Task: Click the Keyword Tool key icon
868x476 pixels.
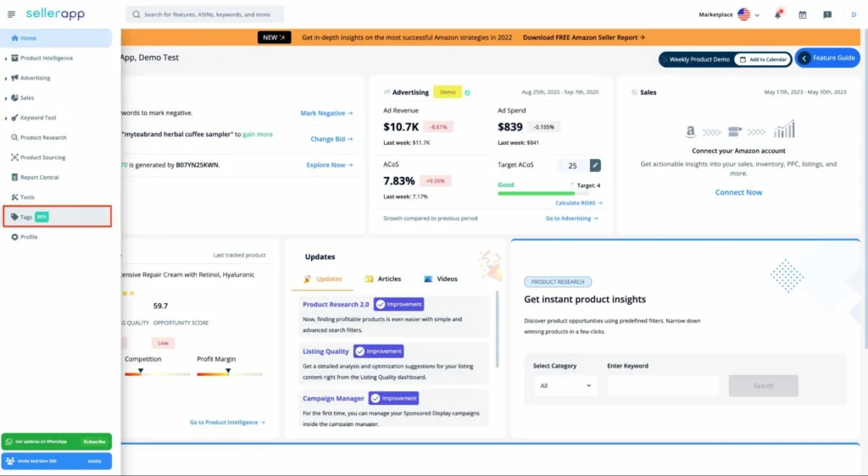Action: [14, 117]
